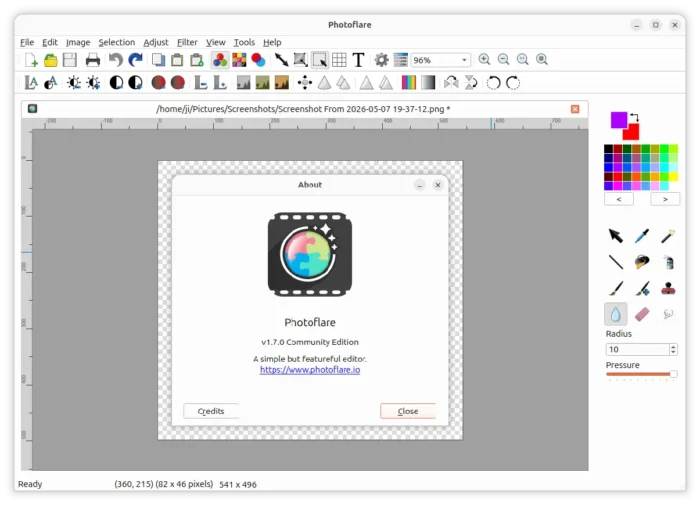This screenshot has width=700, height=505.
Task: Open the Image menu
Action: tap(78, 42)
